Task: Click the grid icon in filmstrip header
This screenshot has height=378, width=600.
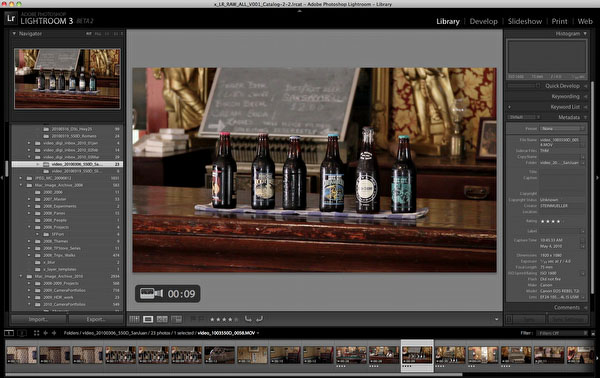Action: click(36, 333)
